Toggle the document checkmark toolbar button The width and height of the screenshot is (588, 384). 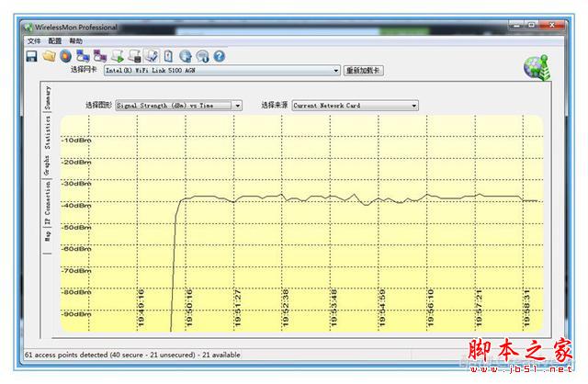pos(152,56)
